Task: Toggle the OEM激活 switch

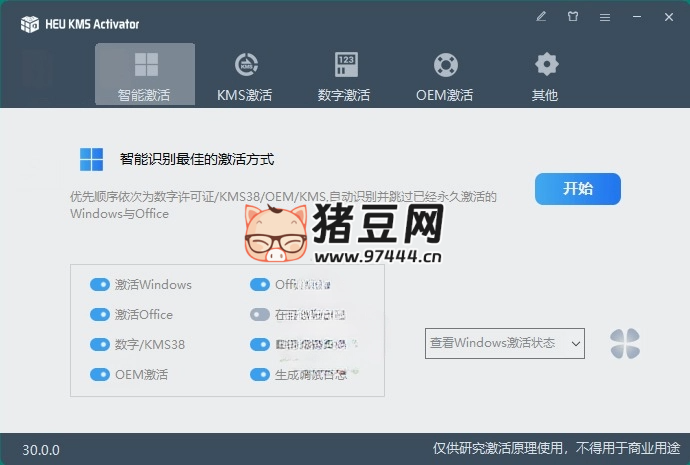Action: click(100, 375)
